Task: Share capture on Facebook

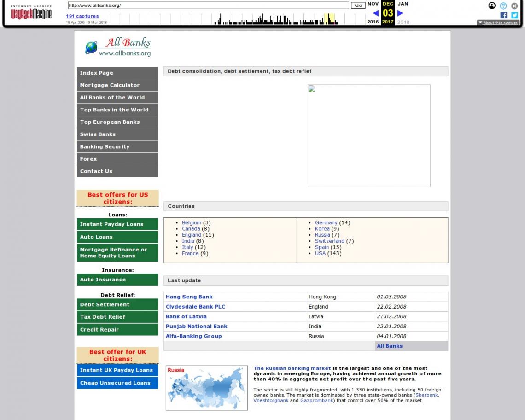Action: point(503,15)
